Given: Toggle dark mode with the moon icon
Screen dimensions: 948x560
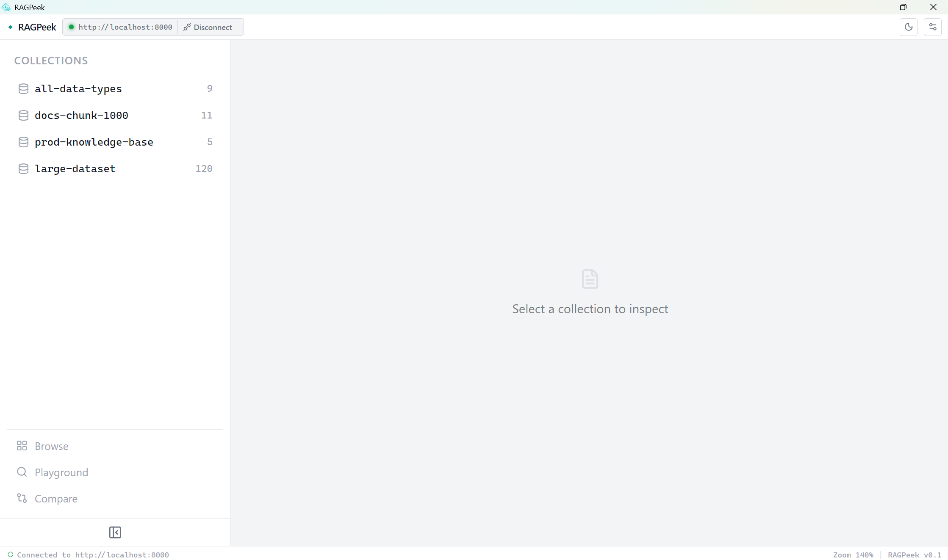Looking at the screenshot, I should pyautogui.click(x=908, y=27).
